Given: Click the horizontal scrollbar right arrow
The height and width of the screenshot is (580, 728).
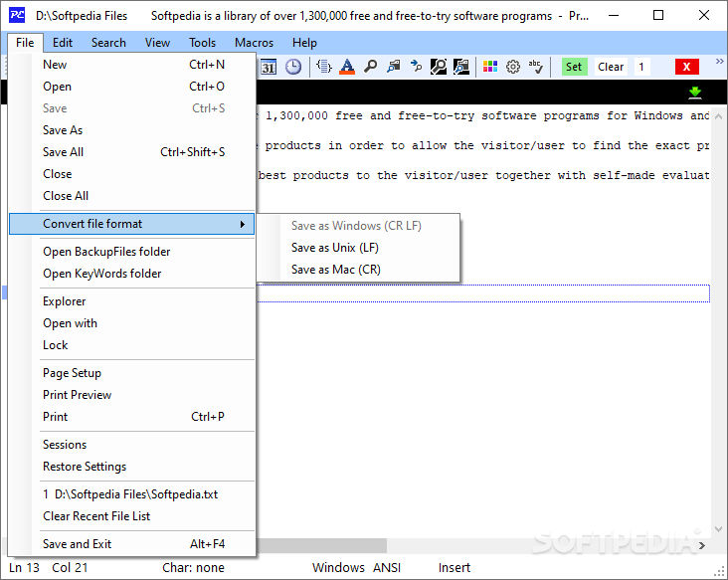Looking at the screenshot, I should pyautogui.click(x=701, y=545).
